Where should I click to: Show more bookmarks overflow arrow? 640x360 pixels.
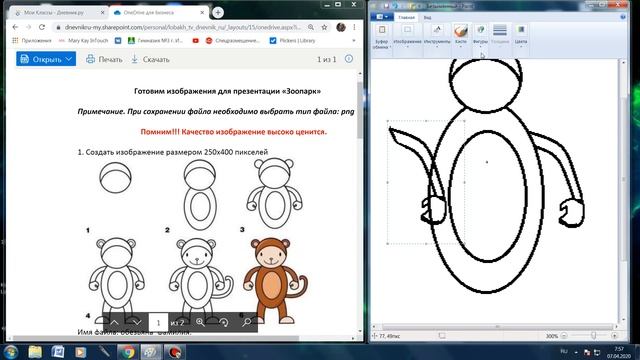click(353, 40)
